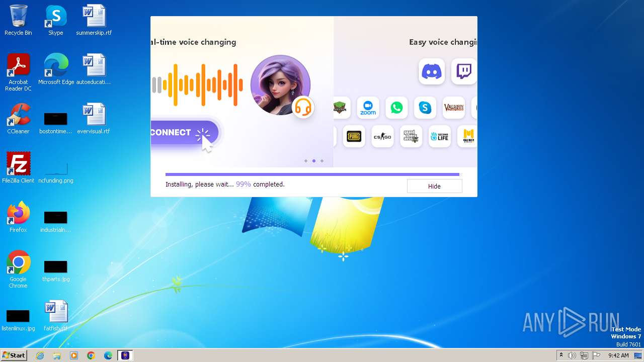The image size is (644, 362).
Task: Open Windows Explorer from the taskbar
Action: tap(57, 355)
